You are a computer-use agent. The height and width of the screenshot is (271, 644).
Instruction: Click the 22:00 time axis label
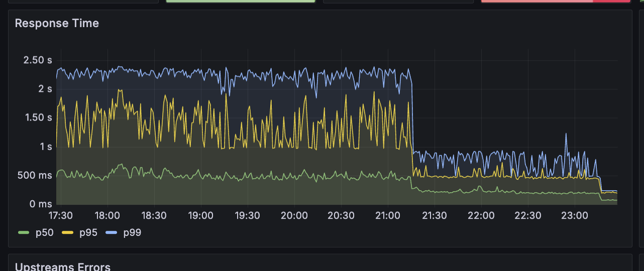pos(481,215)
